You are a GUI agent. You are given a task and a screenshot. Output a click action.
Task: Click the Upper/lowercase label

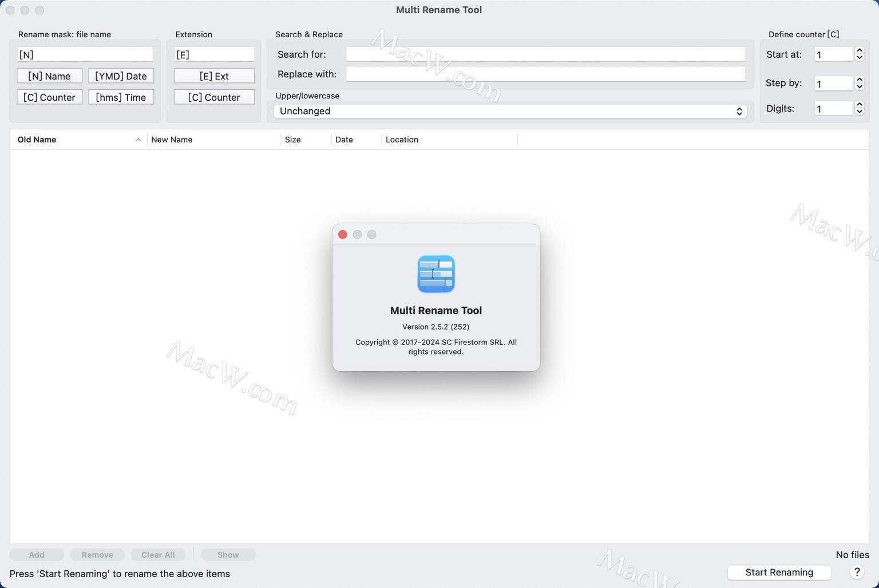pos(307,96)
